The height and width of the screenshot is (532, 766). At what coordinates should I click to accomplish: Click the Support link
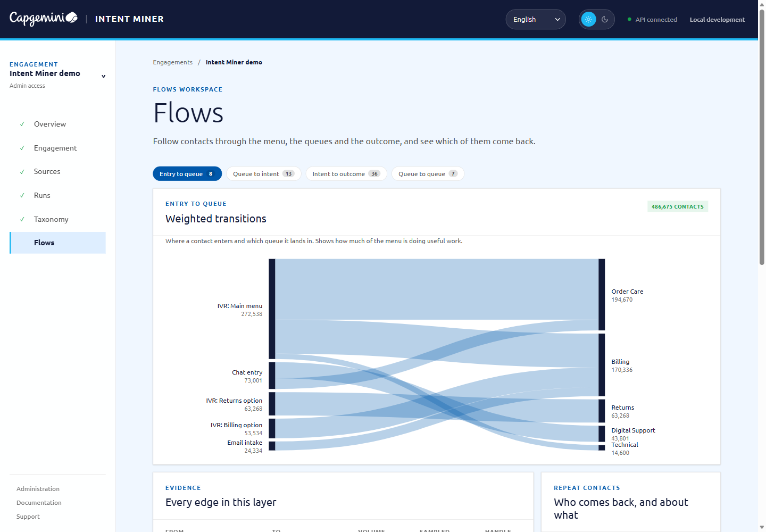pos(28,517)
